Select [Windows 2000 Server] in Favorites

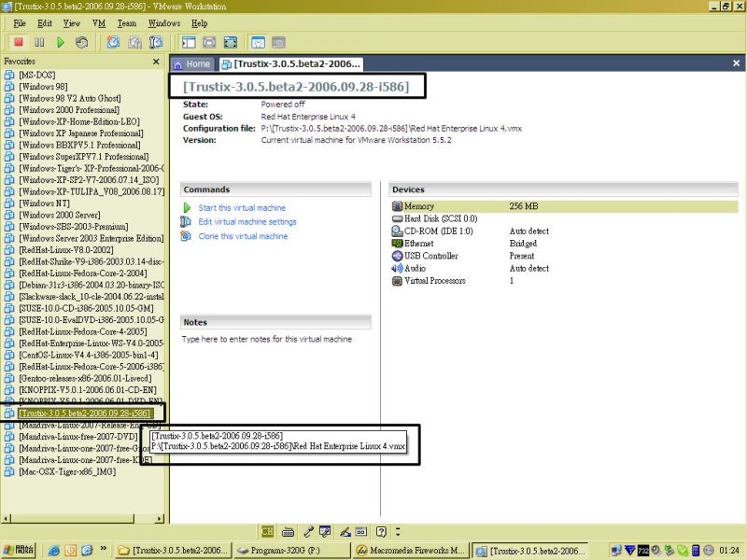60,215
